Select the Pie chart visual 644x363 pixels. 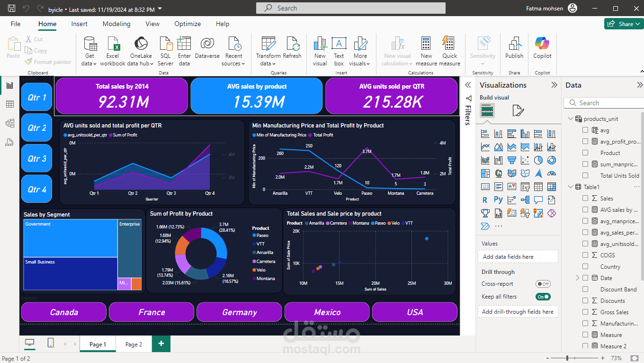[538, 160]
